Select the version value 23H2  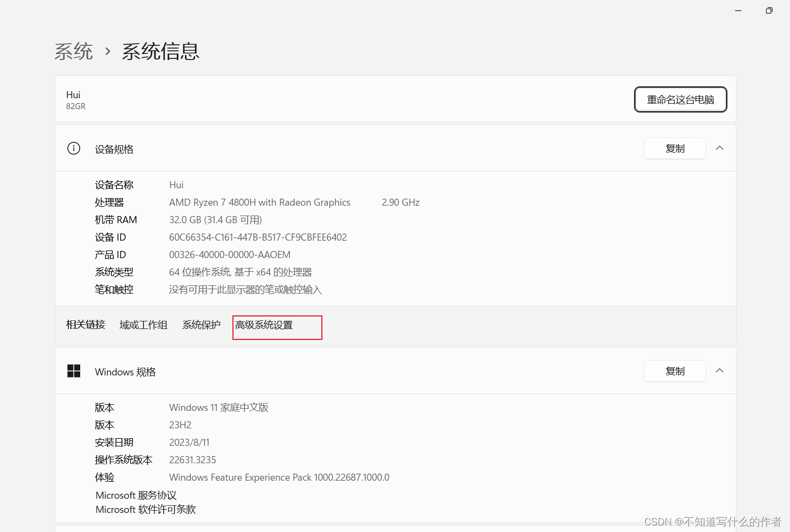pyautogui.click(x=180, y=425)
